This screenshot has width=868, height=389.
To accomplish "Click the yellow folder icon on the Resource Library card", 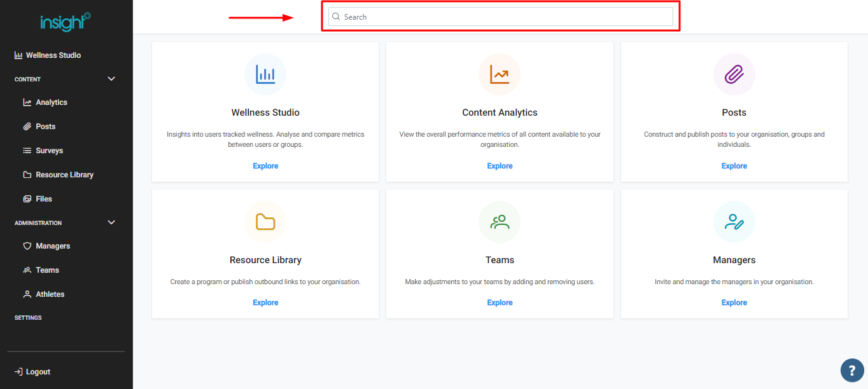I will pos(265,222).
